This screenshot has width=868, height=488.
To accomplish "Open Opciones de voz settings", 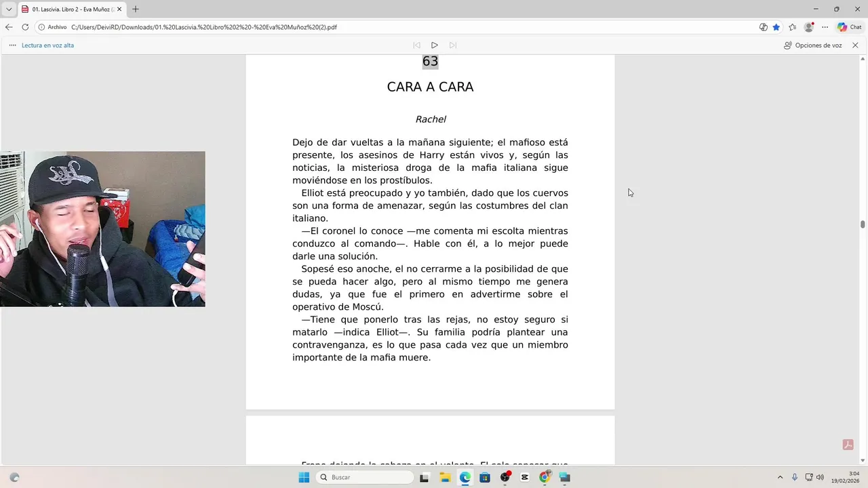I will [x=812, y=45].
